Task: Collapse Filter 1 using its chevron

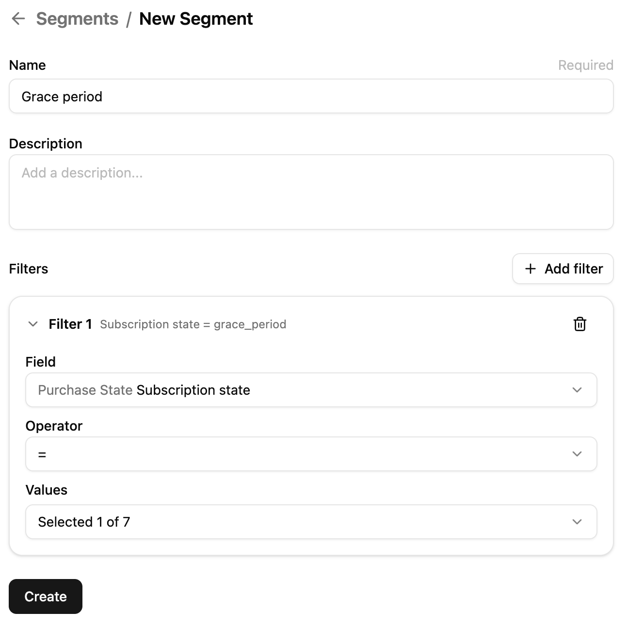Action: (32, 324)
